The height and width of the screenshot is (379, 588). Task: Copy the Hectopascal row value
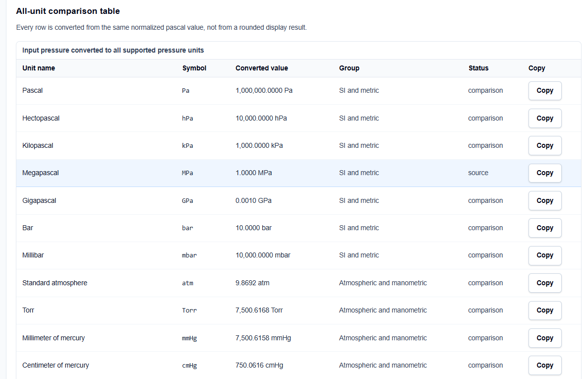pyautogui.click(x=544, y=118)
